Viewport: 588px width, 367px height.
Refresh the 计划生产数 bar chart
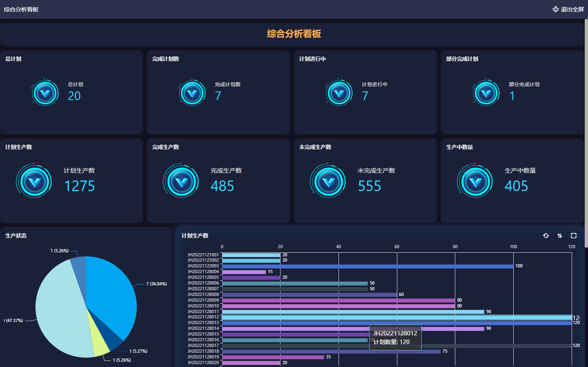pyautogui.click(x=546, y=236)
